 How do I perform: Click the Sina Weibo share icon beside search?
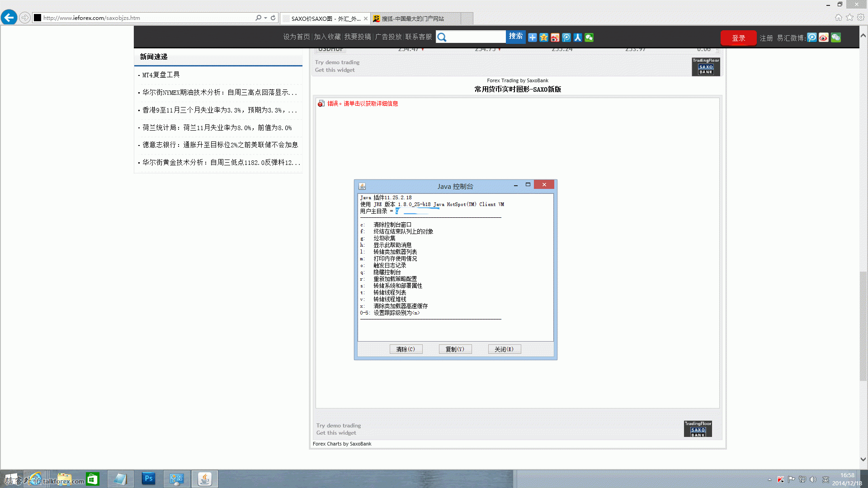[x=555, y=38]
